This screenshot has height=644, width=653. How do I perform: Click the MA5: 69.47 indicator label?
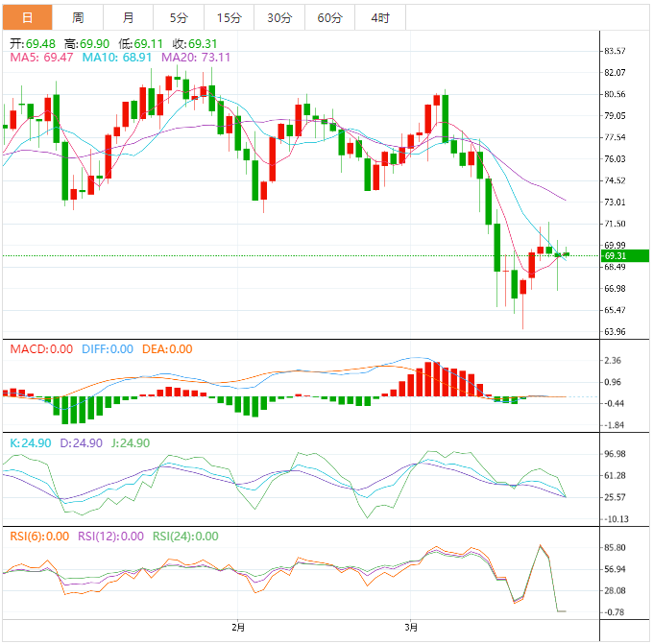[42, 59]
